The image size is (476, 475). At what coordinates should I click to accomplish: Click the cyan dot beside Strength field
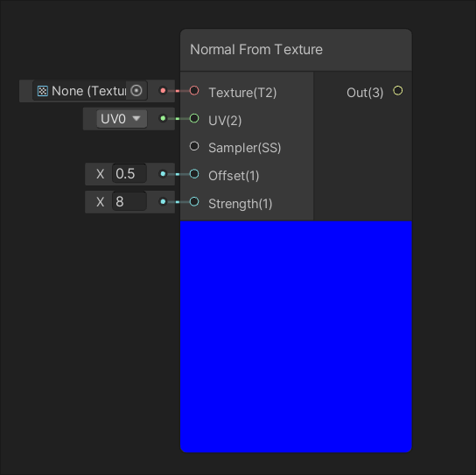click(x=163, y=201)
